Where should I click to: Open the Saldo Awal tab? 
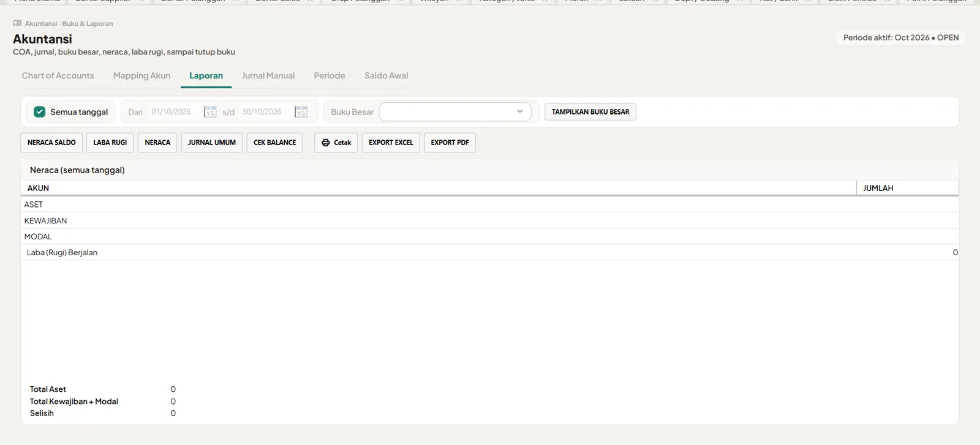[x=386, y=76]
